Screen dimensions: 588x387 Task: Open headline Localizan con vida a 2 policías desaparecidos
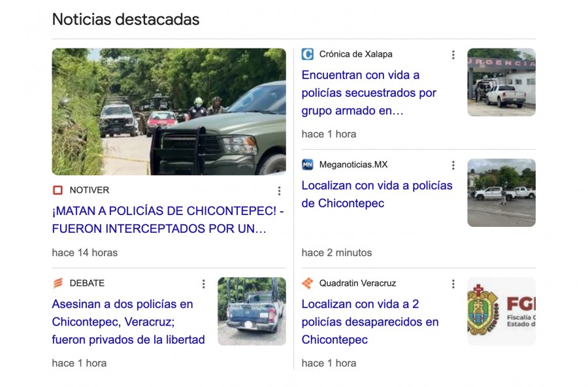tap(370, 322)
